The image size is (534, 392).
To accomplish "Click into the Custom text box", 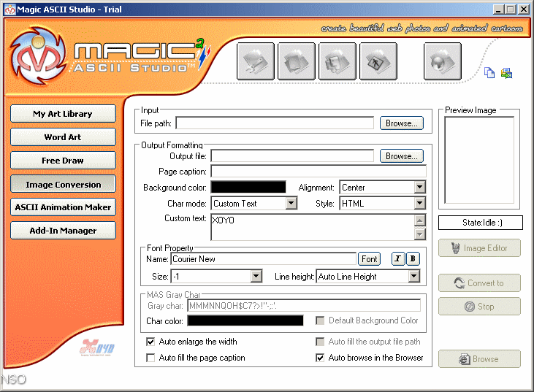I will (x=313, y=227).
